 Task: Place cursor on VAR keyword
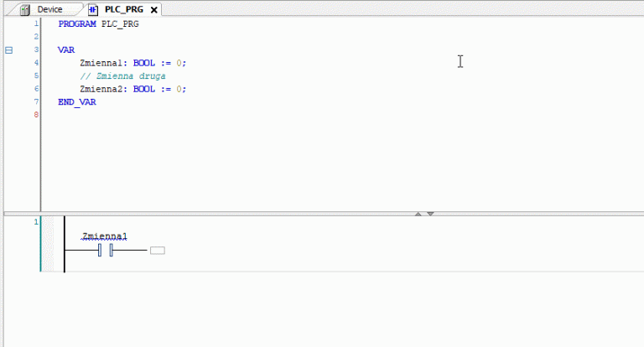coord(66,50)
